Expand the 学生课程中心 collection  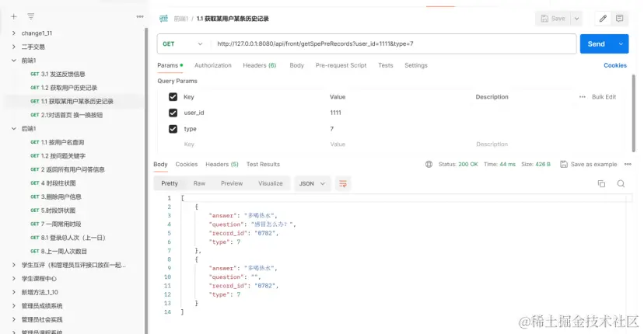(x=13, y=279)
